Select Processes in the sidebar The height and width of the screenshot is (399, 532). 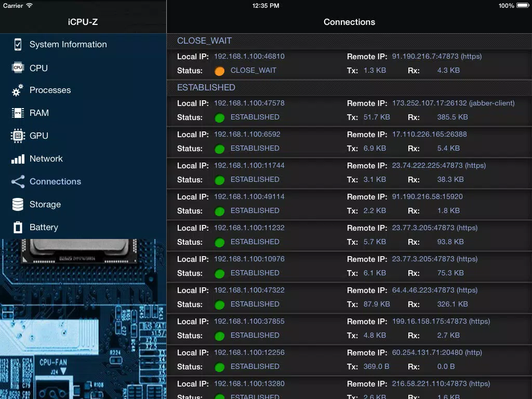click(x=83, y=90)
